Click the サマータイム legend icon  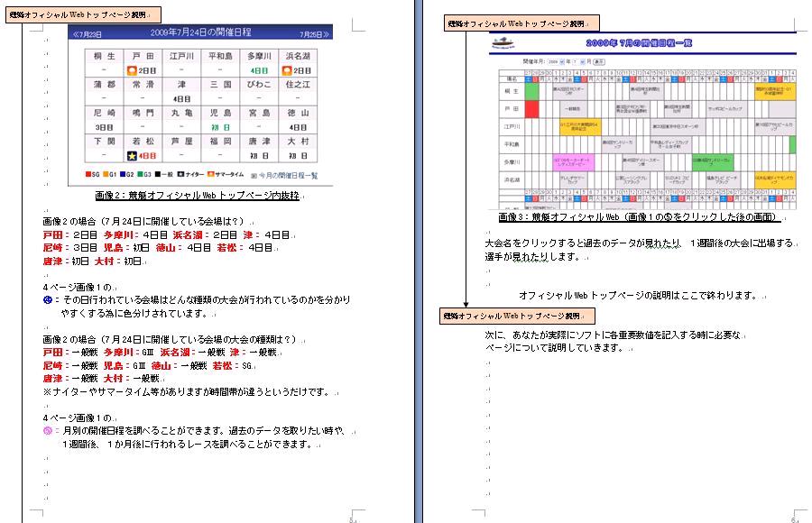tap(211, 175)
